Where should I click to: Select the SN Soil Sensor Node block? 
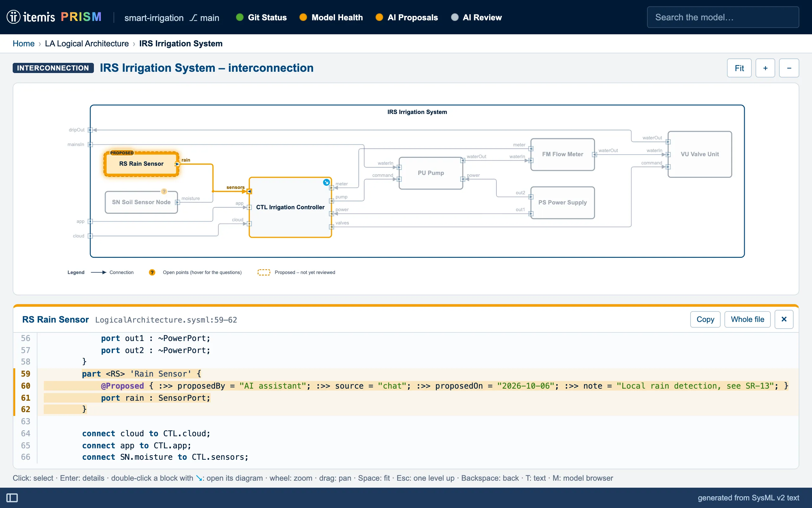(x=141, y=202)
